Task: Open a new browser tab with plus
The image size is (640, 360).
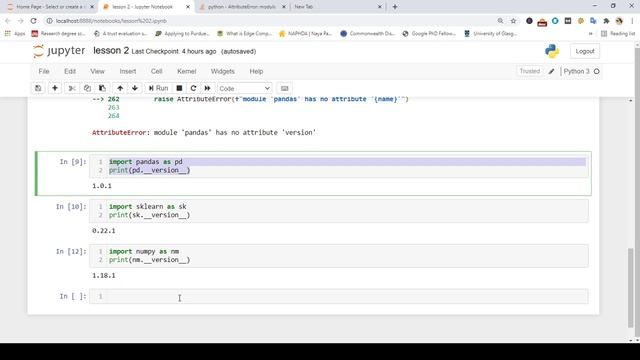Action: click(395, 7)
